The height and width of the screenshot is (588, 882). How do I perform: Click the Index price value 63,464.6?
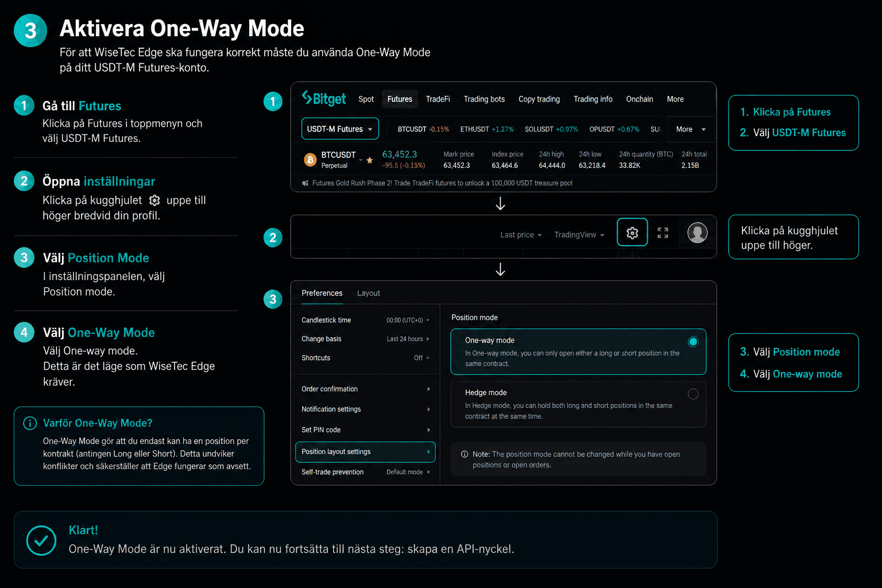pos(505,165)
